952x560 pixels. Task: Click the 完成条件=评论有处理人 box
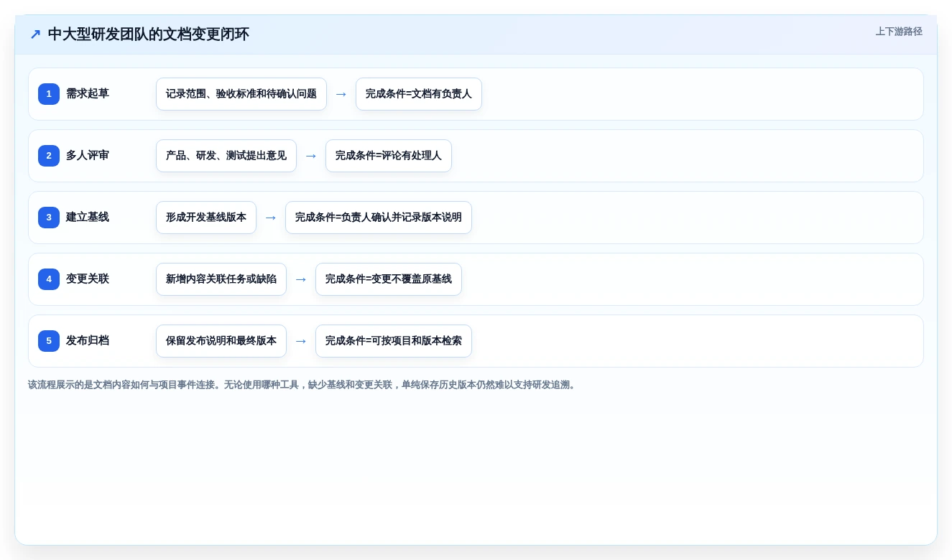pyautogui.click(x=389, y=156)
